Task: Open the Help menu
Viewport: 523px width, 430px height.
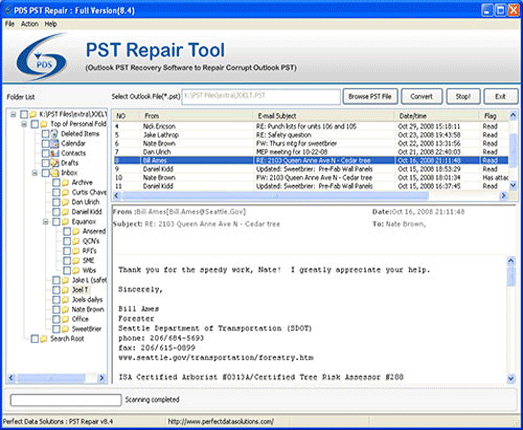Action: [51, 24]
